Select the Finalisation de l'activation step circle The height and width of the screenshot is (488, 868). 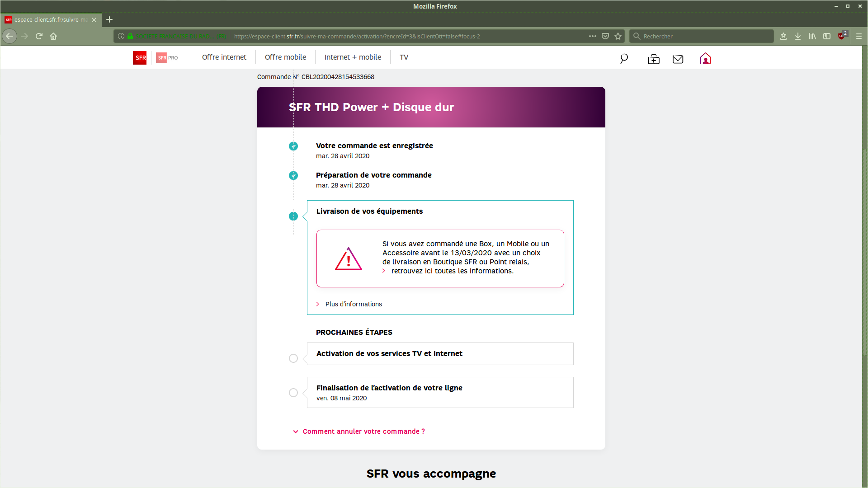point(293,393)
